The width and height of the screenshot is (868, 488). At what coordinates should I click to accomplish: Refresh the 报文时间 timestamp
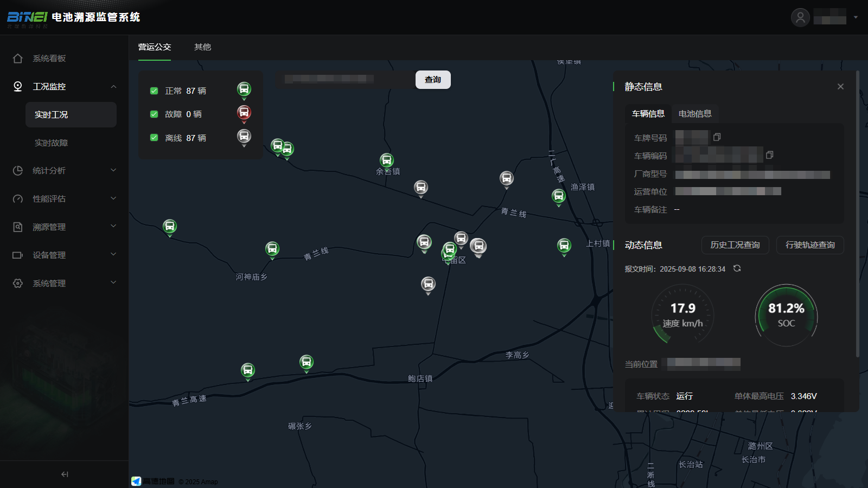(x=737, y=268)
